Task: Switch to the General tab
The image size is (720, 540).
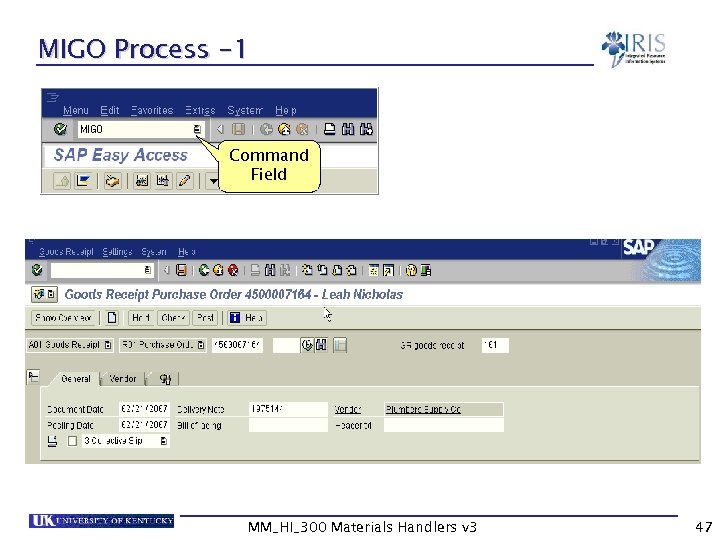Action: (x=76, y=379)
